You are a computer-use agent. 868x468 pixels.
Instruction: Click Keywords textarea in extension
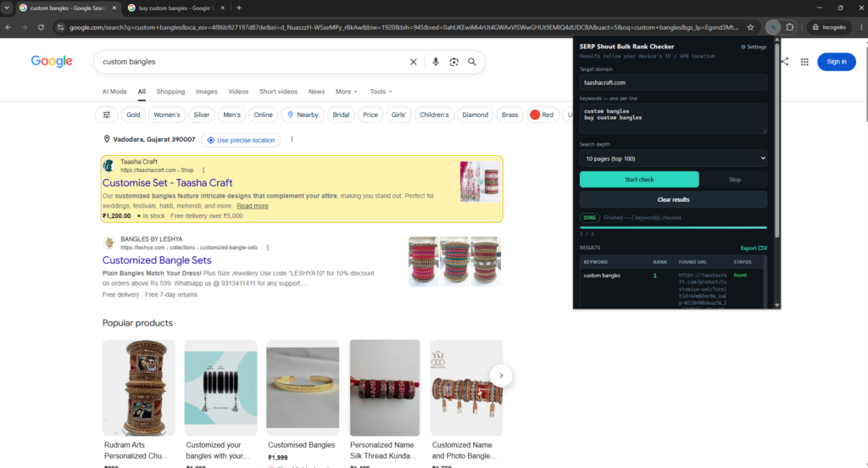[673, 119]
